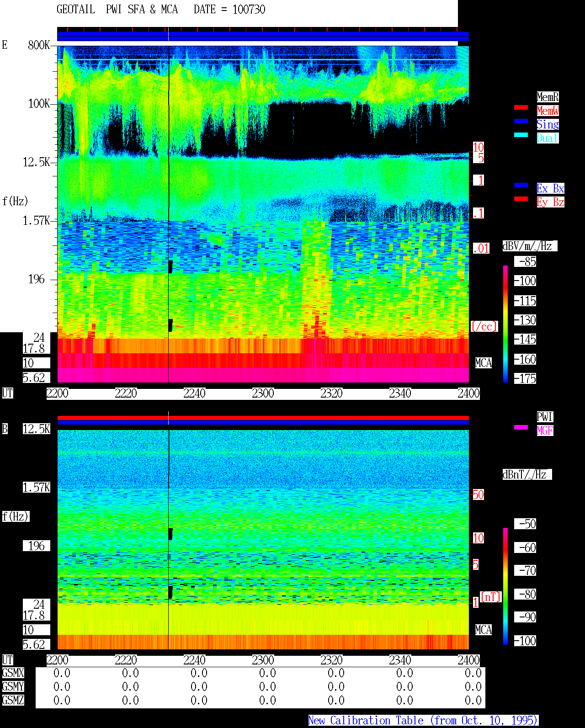Click the B spectrogram panel label
This screenshot has width=585, height=728.
click(x=5, y=429)
